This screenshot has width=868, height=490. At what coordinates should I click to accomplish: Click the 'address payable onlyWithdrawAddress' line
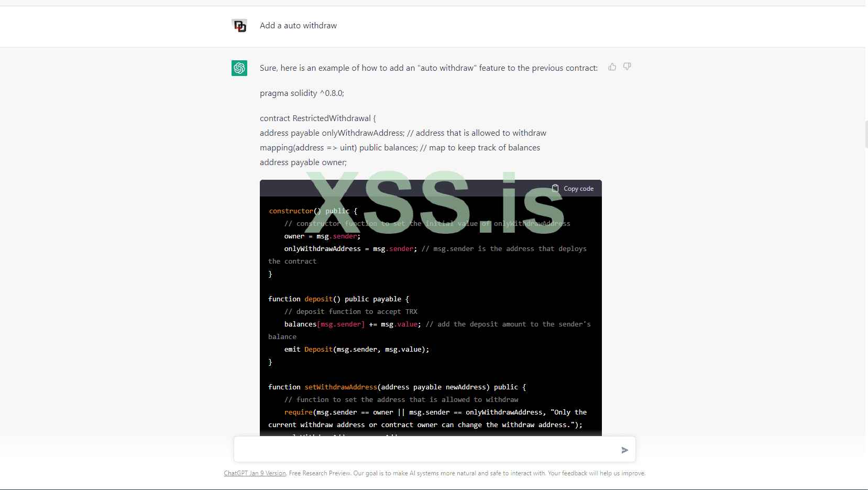coord(403,133)
